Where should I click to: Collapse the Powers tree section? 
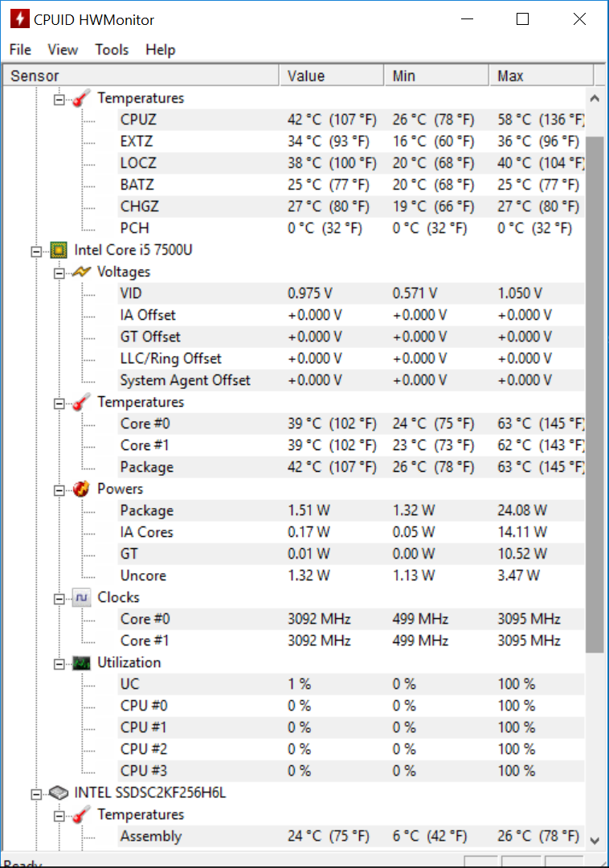click(x=59, y=490)
